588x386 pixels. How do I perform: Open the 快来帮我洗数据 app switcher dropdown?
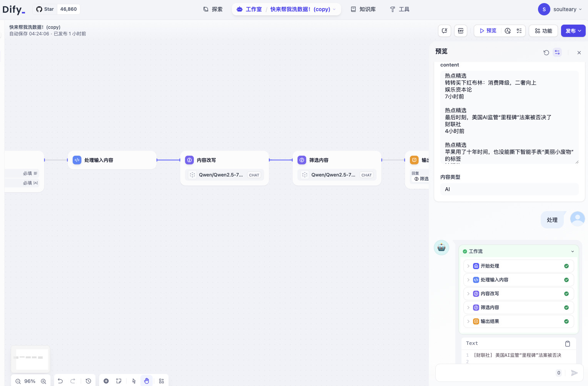[x=303, y=9]
